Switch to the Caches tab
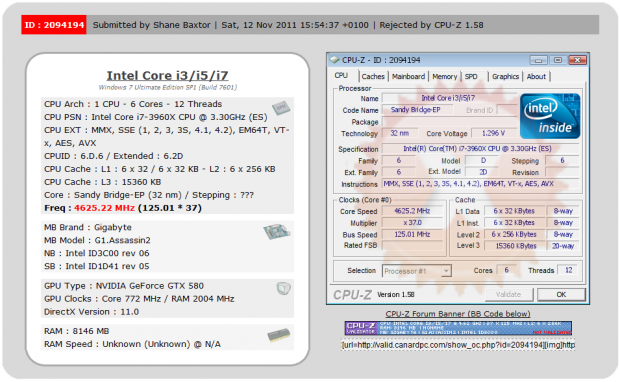Viewport: 620px width, 382px height. (x=373, y=76)
